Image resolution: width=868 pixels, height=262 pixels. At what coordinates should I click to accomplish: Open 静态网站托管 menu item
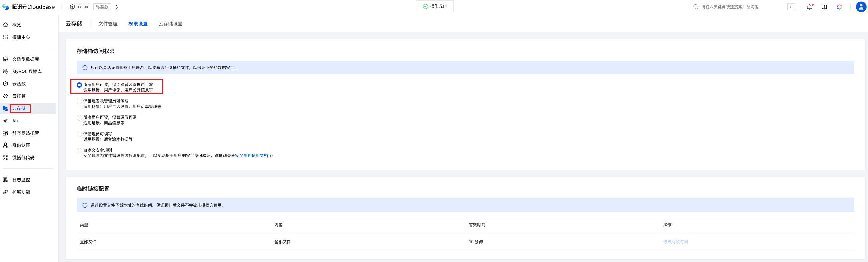pyautogui.click(x=26, y=133)
